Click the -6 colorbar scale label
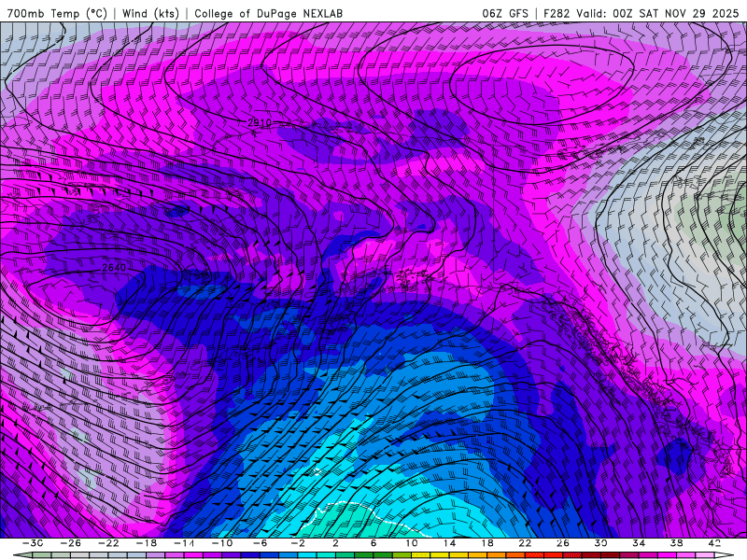The height and width of the screenshot is (560, 747). pos(261,543)
